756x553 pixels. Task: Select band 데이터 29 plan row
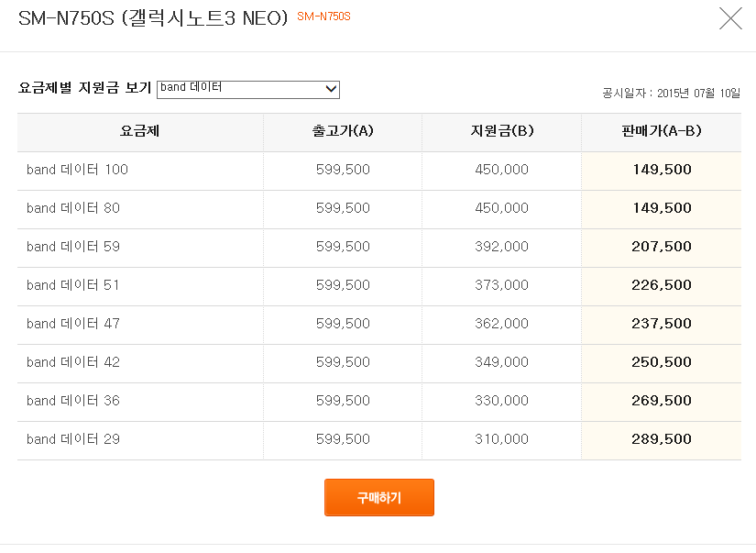pyautogui.click(x=379, y=439)
